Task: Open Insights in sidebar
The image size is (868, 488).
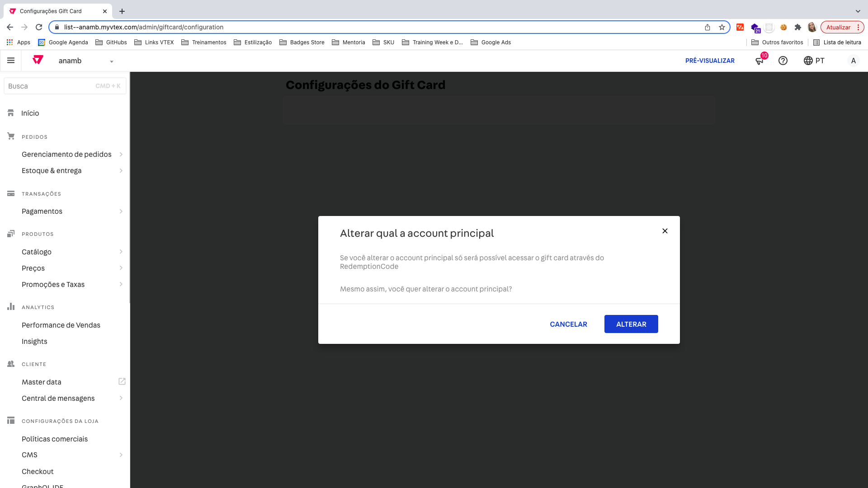Action: pyautogui.click(x=34, y=341)
